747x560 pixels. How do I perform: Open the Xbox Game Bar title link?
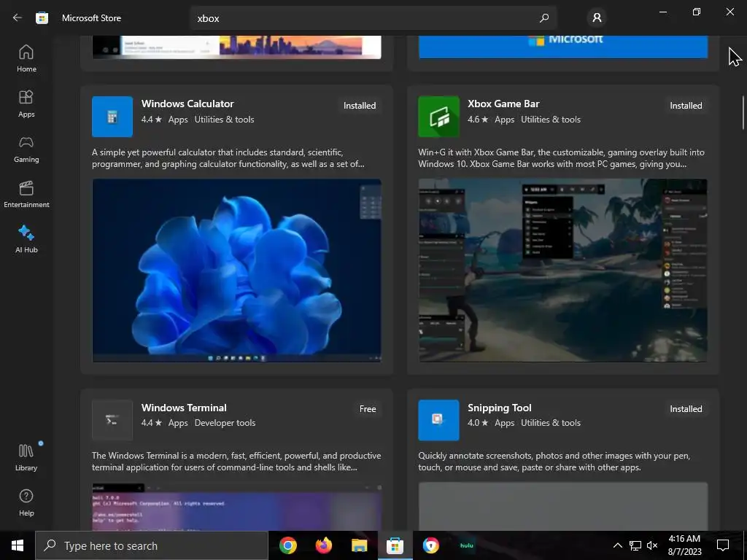point(503,104)
